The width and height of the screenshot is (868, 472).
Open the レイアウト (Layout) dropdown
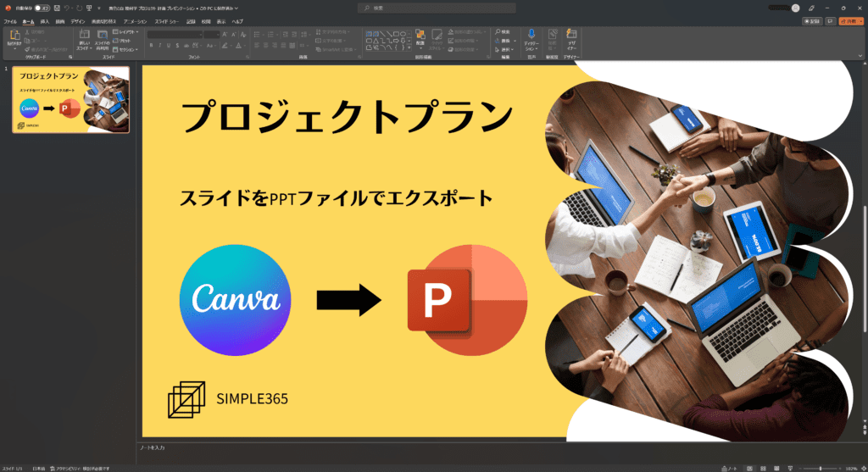click(125, 32)
